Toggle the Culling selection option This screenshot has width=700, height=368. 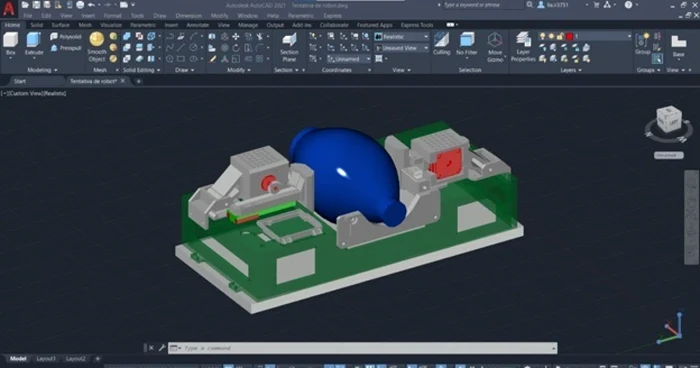[442, 44]
